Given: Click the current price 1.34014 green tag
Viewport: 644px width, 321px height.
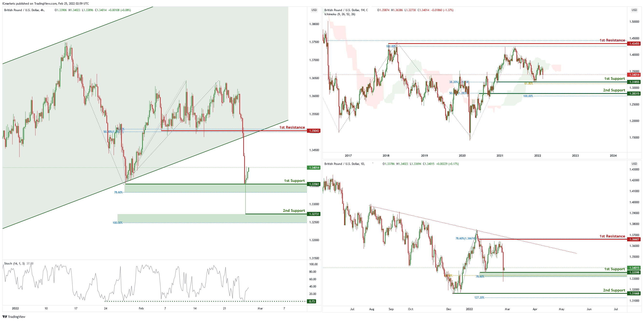Looking at the screenshot, I should click(314, 167).
